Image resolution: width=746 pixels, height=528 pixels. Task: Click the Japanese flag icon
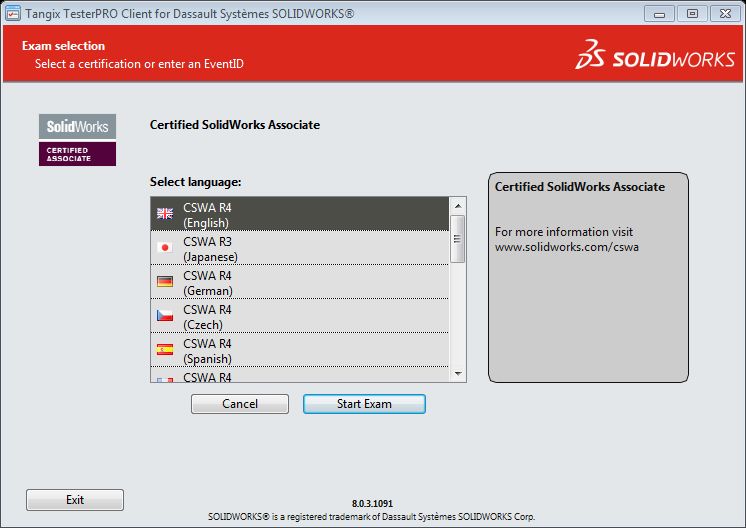165,247
